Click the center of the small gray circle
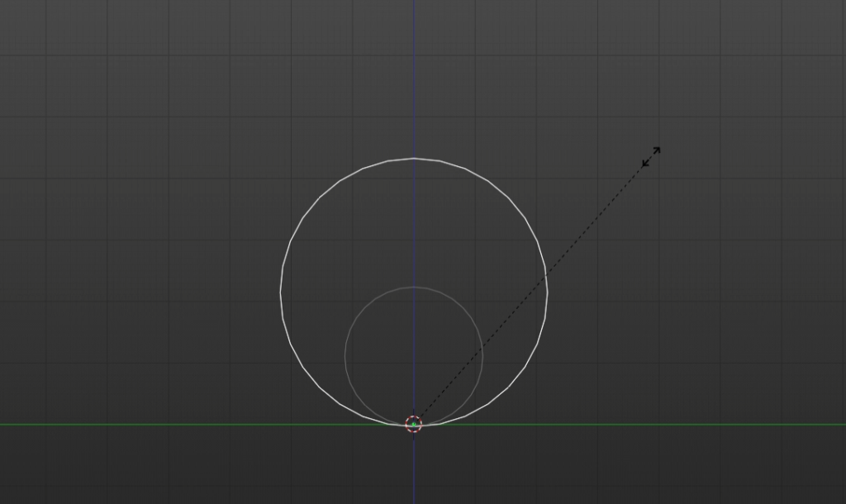The width and height of the screenshot is (846, 504). tap(414, 356)
